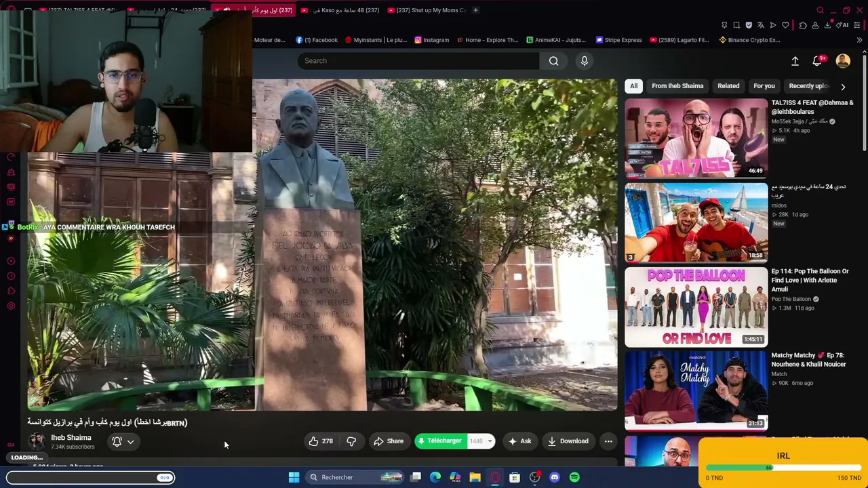This screenshot has width=868, height=488.
Task: Open Microsoft Store from taskbar
Action: [x=515, y=477]
